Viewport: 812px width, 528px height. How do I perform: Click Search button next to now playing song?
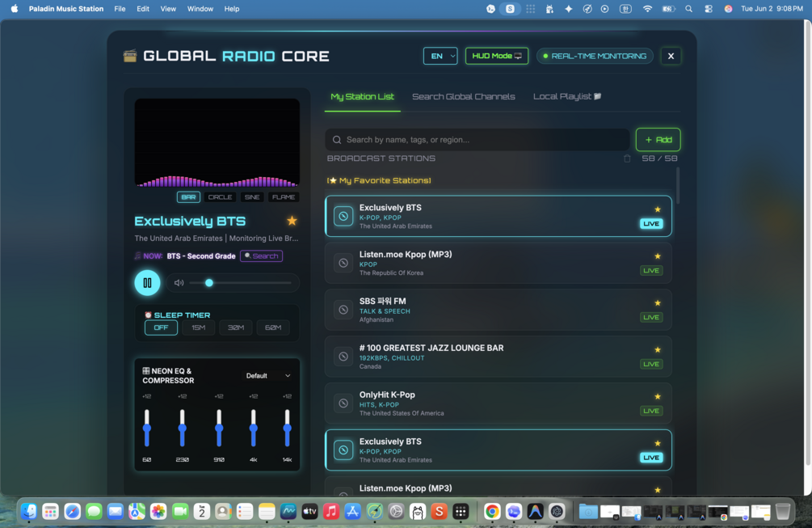click(x=262, y=256)
